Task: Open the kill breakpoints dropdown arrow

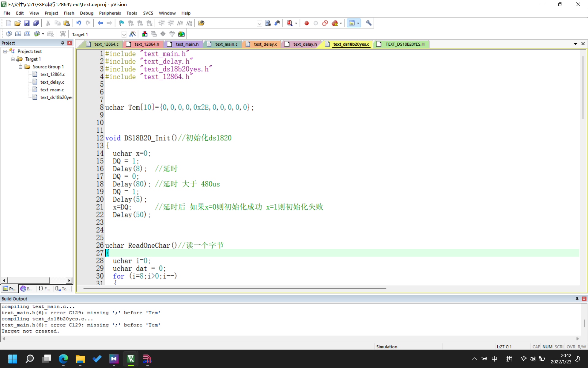Action: (341, 23)
